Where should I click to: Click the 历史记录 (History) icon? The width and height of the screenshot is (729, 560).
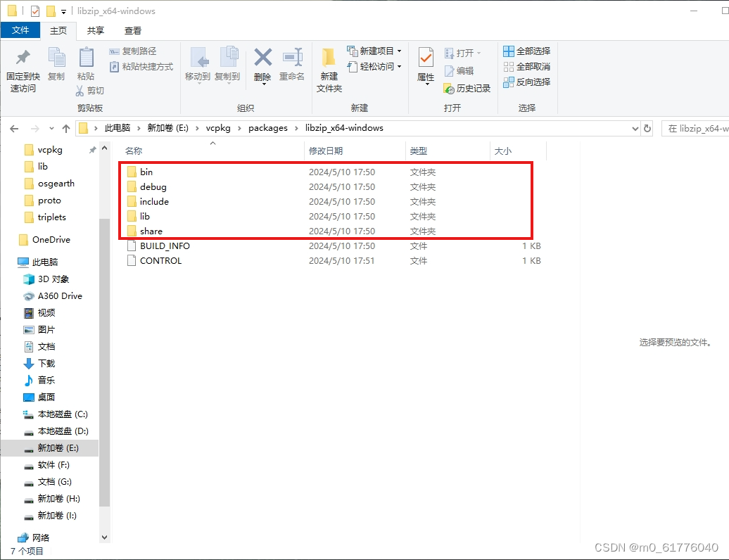(x=450, y=89)
